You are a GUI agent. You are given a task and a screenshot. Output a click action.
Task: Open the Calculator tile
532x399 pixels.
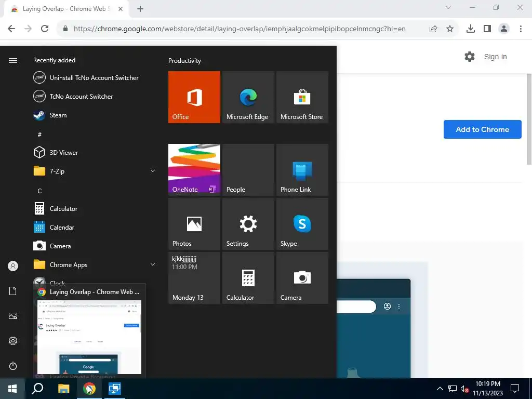click(248, 278)
